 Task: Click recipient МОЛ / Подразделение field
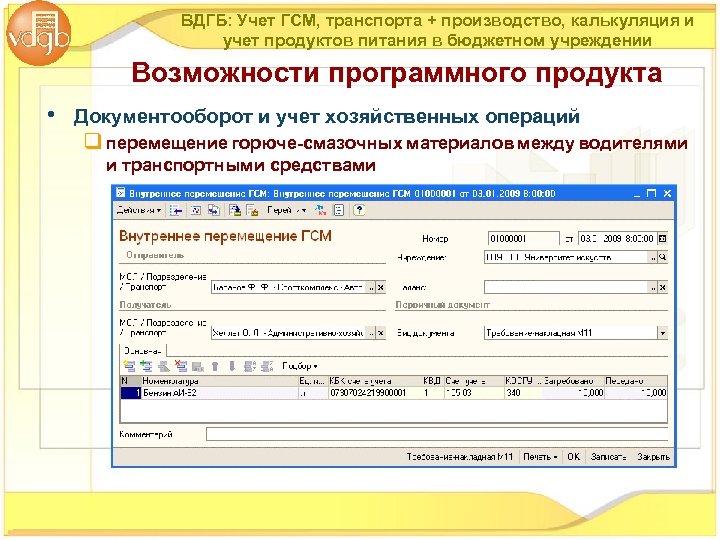289,333
